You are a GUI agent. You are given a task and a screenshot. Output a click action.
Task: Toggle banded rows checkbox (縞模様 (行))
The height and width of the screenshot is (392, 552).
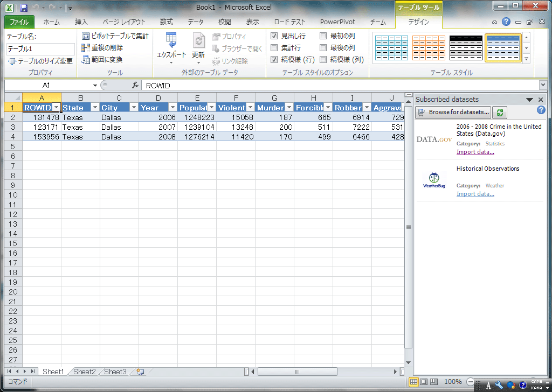(x=274, y=59)
